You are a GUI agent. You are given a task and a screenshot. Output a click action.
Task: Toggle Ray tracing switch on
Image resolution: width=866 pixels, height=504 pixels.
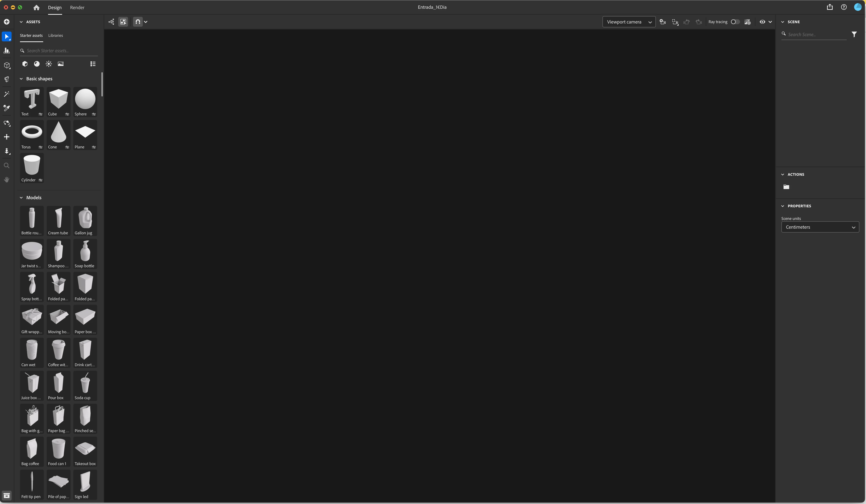(x=735, y=22)
